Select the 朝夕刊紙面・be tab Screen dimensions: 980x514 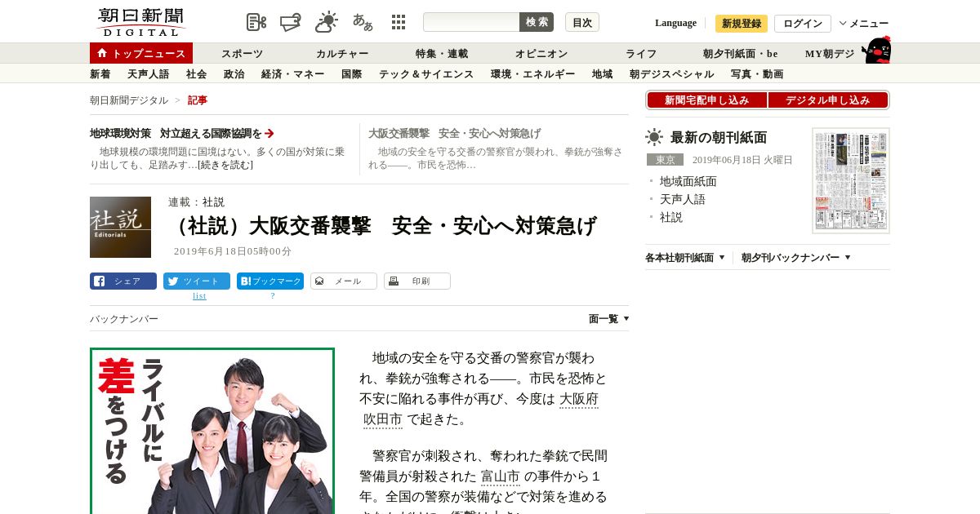pos(741,54)
